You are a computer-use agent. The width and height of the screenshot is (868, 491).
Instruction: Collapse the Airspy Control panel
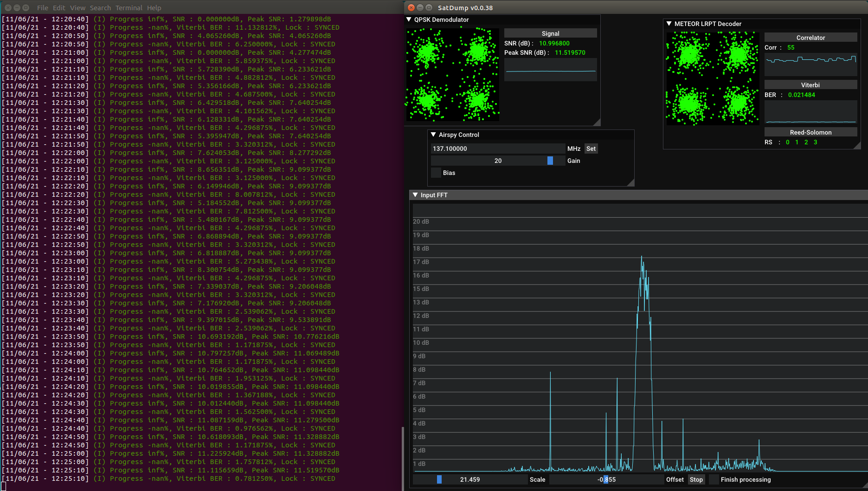(434, 135)
